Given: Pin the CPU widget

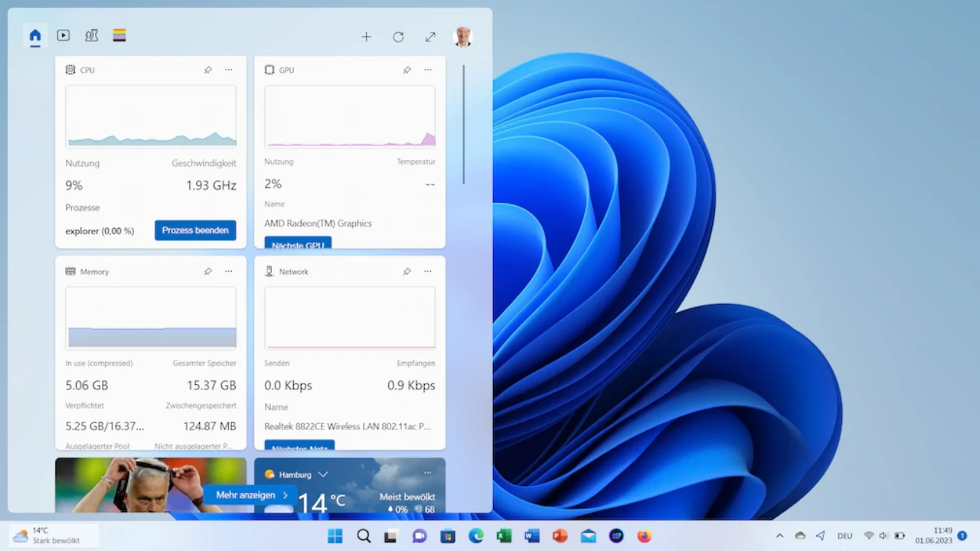Looking at the screenshot, I should pos(207,70).
